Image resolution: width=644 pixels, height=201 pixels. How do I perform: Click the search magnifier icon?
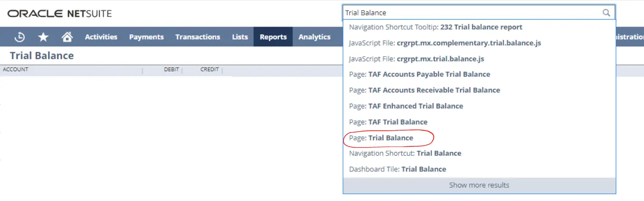[606, 13]
